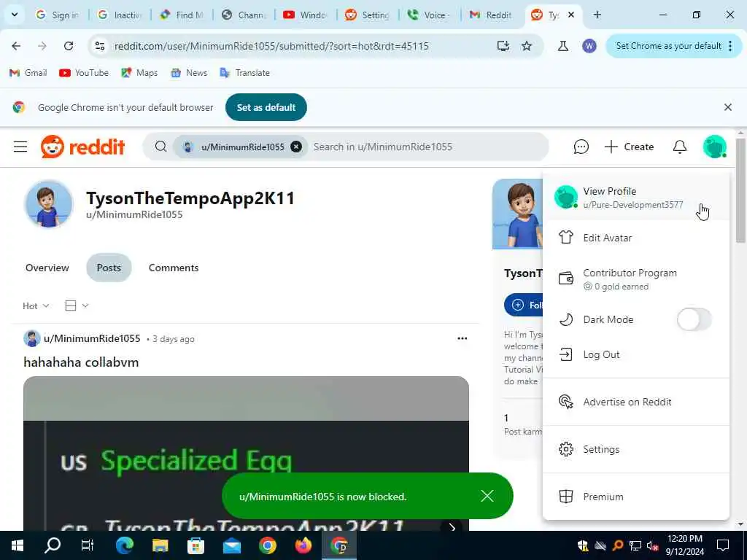Click the Create post button
The width and height of the screenshot is (747, 560).
(629, 147)
